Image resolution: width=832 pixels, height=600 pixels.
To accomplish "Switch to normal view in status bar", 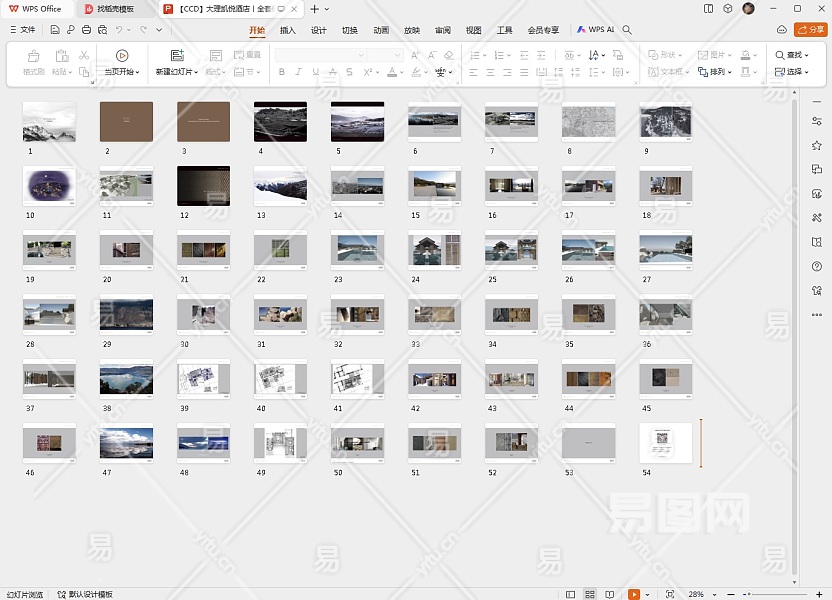I will [572, 594].
